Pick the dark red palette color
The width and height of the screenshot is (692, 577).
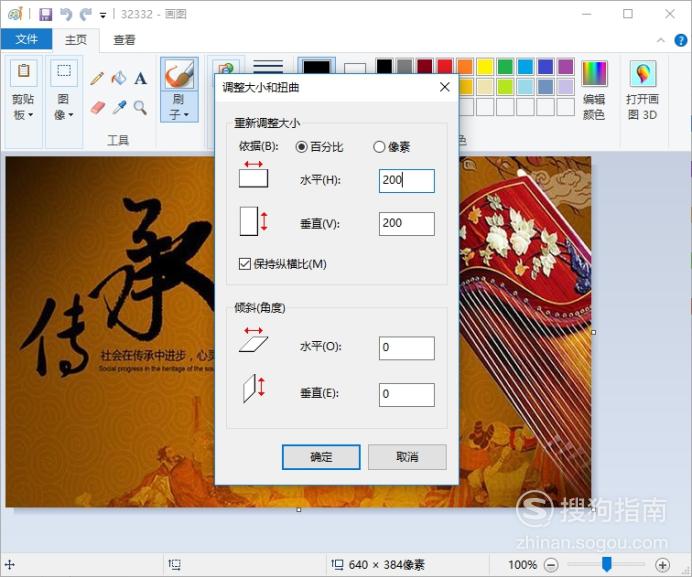(425, 67)
